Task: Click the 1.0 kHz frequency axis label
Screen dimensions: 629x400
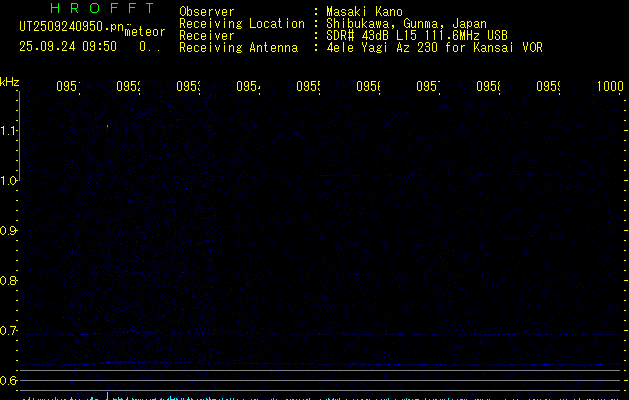Action: tap(8, 181)
